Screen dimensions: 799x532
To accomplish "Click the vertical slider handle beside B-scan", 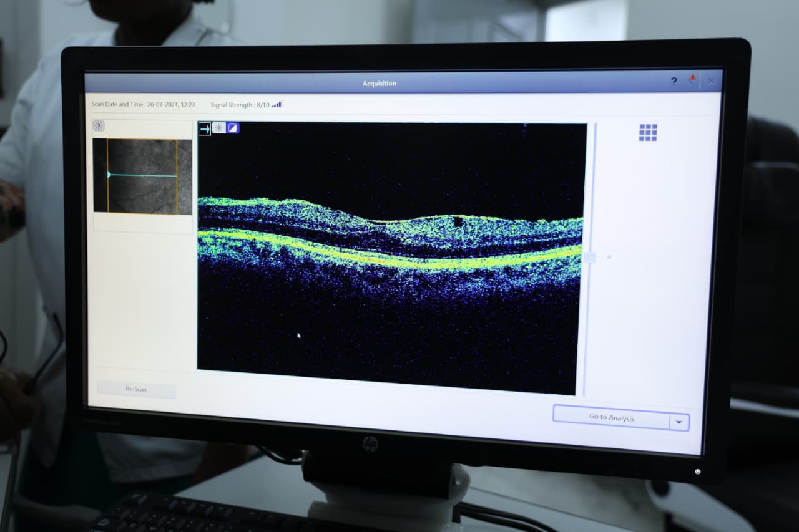I will pos(590,257).
